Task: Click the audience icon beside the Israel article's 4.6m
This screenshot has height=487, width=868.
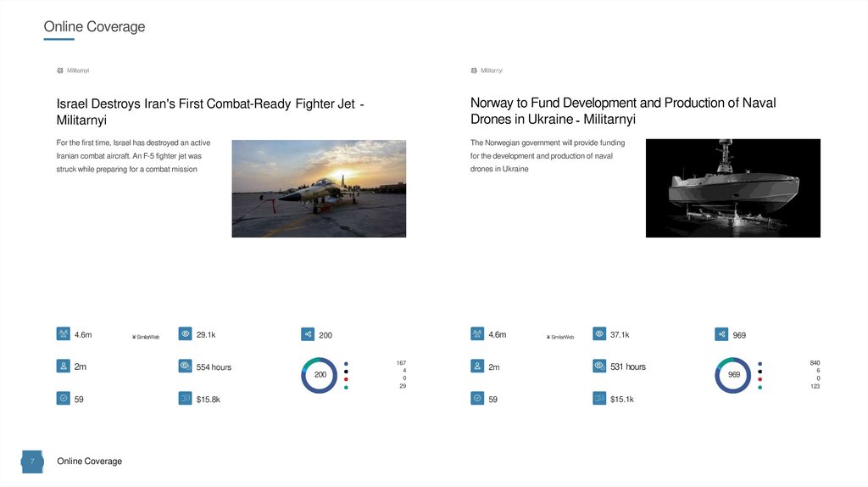Action: [x=63, y=333]
